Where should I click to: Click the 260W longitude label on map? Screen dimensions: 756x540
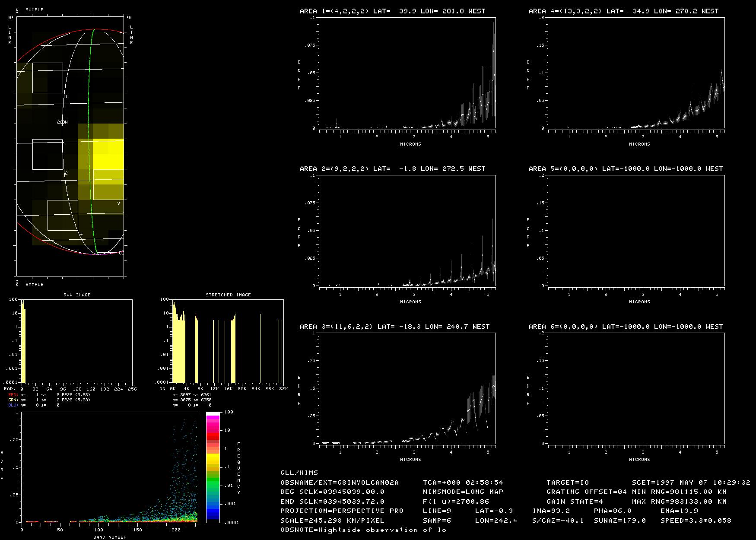coord(62,122)
